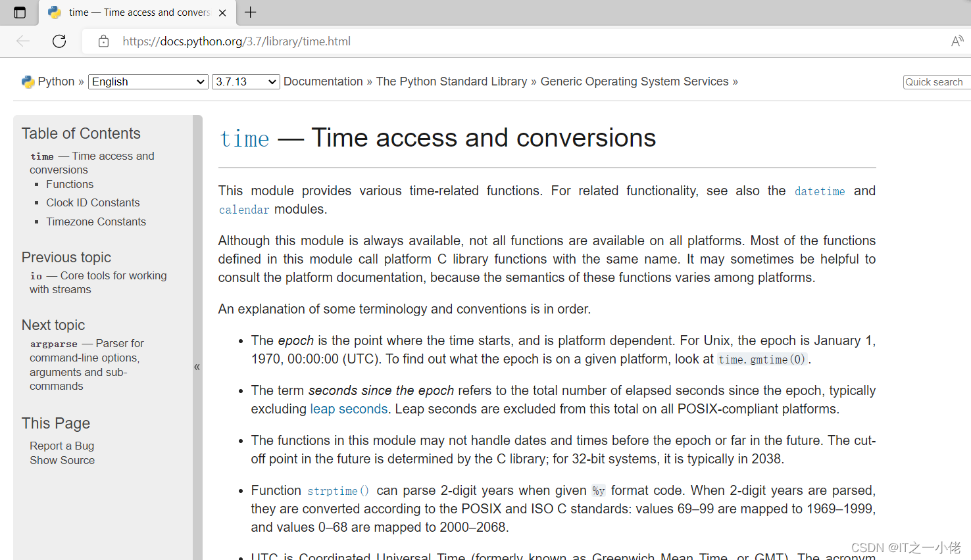Click the italic phrase seconds since the epoch
971x560 pixels.
[381, 390]
